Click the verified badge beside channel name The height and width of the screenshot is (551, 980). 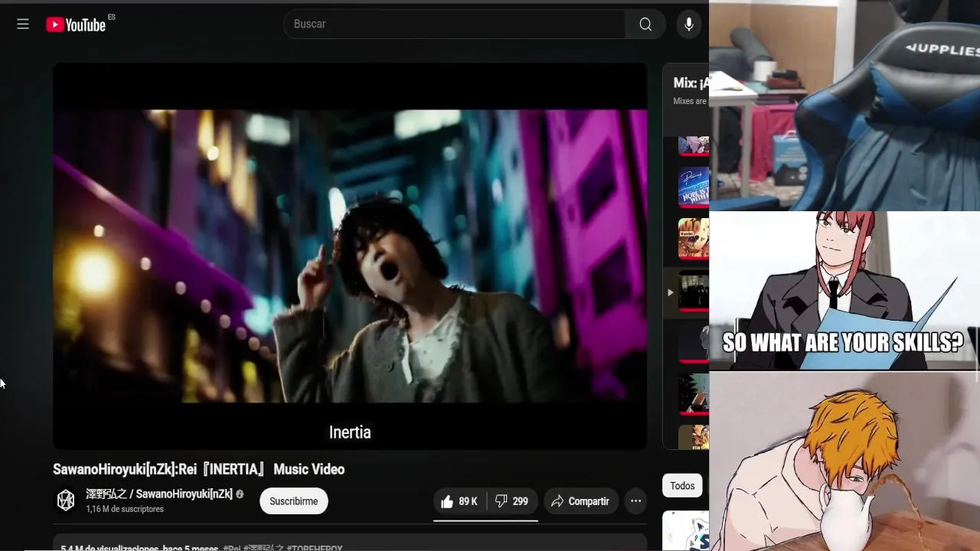pyautogui.click(x=240, y=494)
